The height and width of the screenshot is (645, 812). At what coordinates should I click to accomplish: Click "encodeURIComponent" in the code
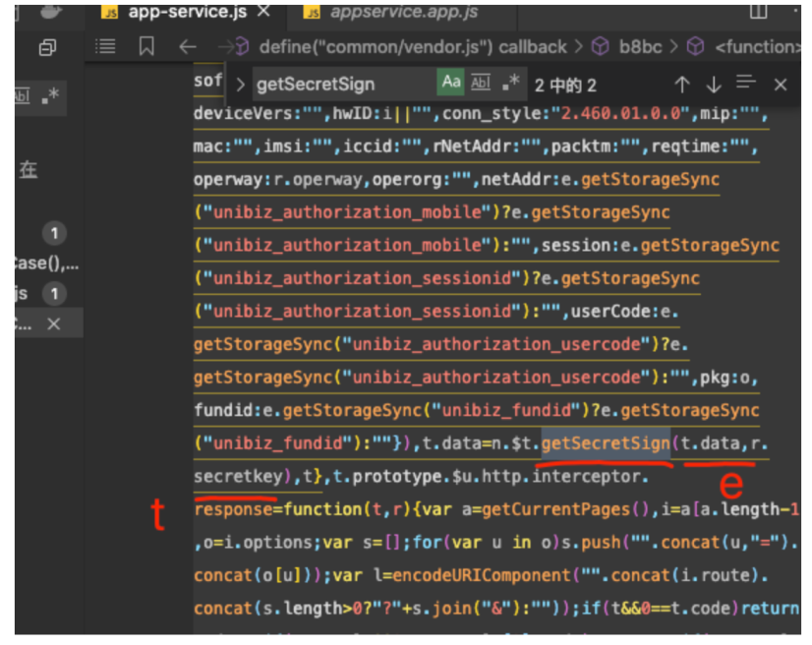pos(481,575)
